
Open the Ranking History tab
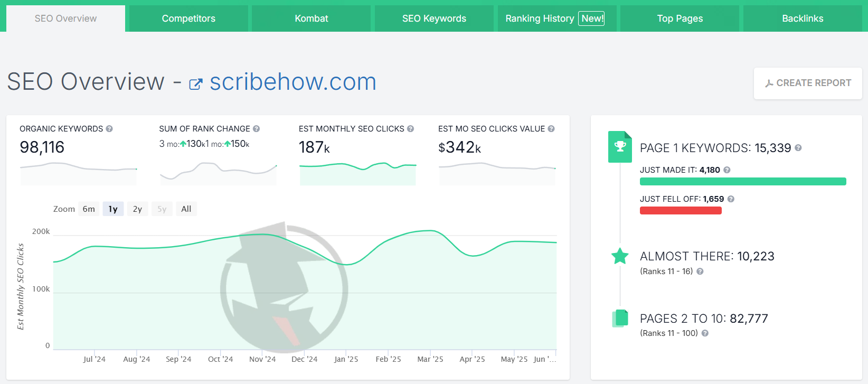(x=557, y=18)
